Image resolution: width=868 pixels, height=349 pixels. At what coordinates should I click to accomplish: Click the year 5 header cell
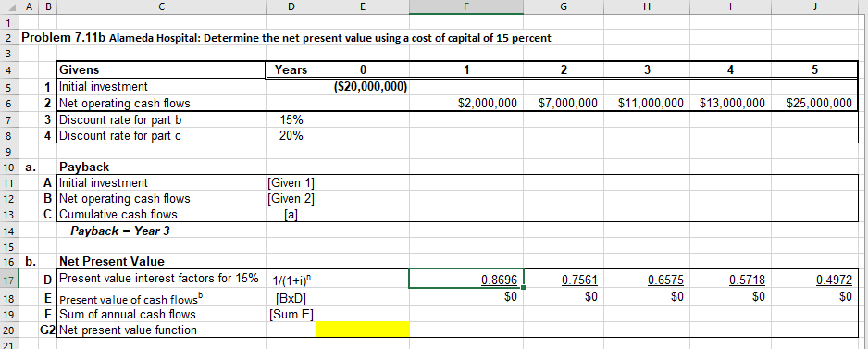pos(815,69)
